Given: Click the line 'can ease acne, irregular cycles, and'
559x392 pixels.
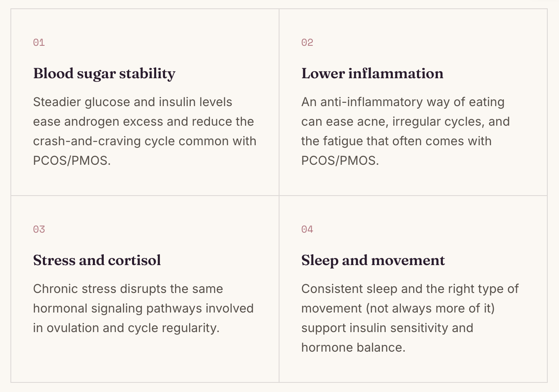Looking at the screenshot, I should pos(405,122).
